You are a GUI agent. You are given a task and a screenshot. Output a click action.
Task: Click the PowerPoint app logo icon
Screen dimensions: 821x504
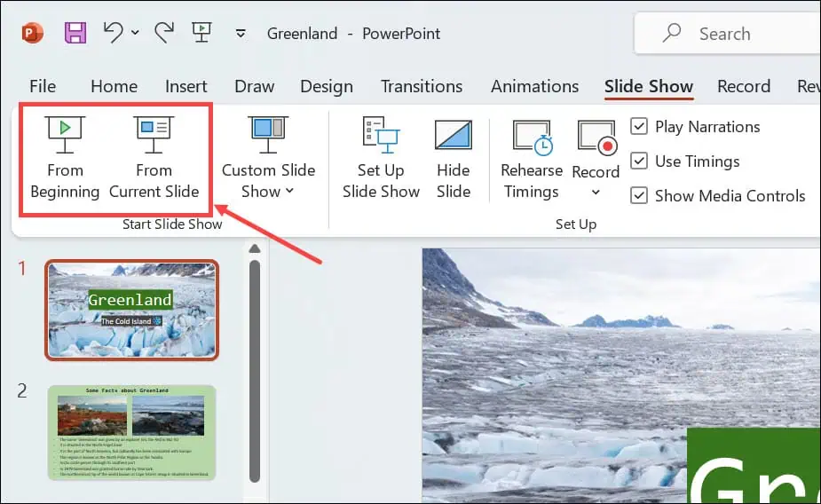33,34
